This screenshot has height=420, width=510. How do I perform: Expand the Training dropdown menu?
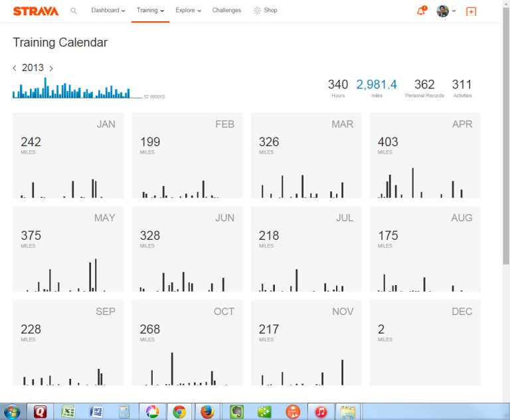click(x=150, y=11)
